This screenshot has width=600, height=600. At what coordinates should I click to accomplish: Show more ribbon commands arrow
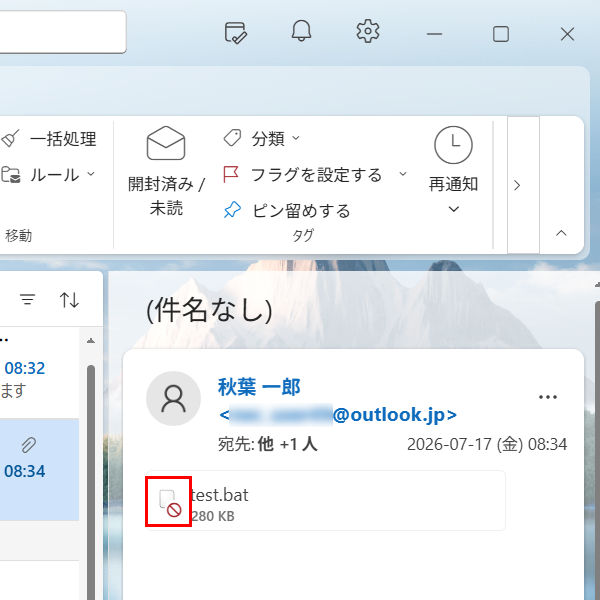click(517, 185)
